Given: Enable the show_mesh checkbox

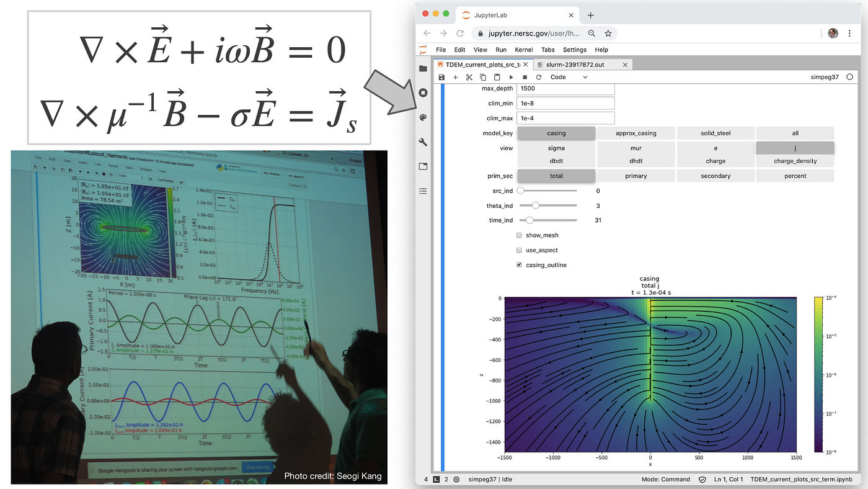Looking at the screenshot, I should pyautogui.click(x=519, y=235).
